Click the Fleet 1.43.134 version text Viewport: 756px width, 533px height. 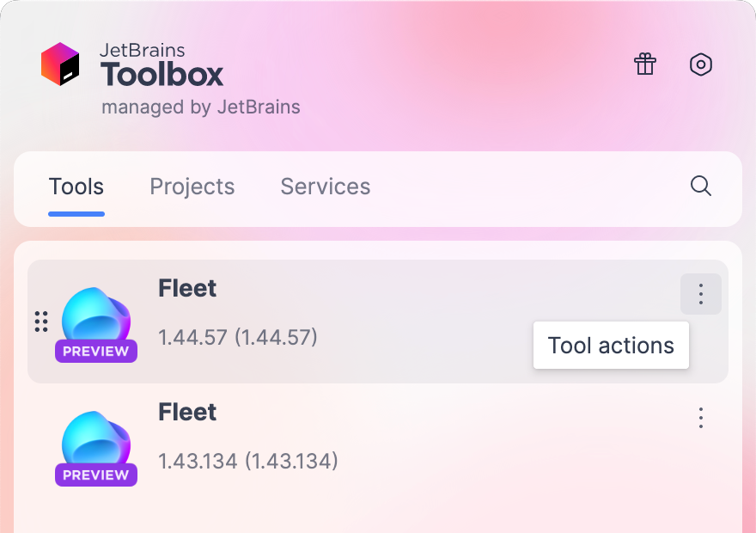pos(247,461)
